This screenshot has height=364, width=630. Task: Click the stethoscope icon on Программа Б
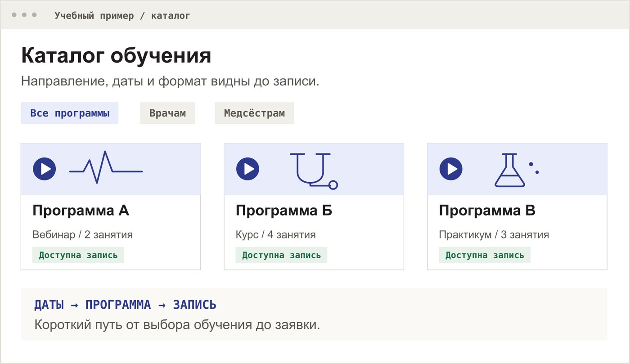[x=314, y=171]
